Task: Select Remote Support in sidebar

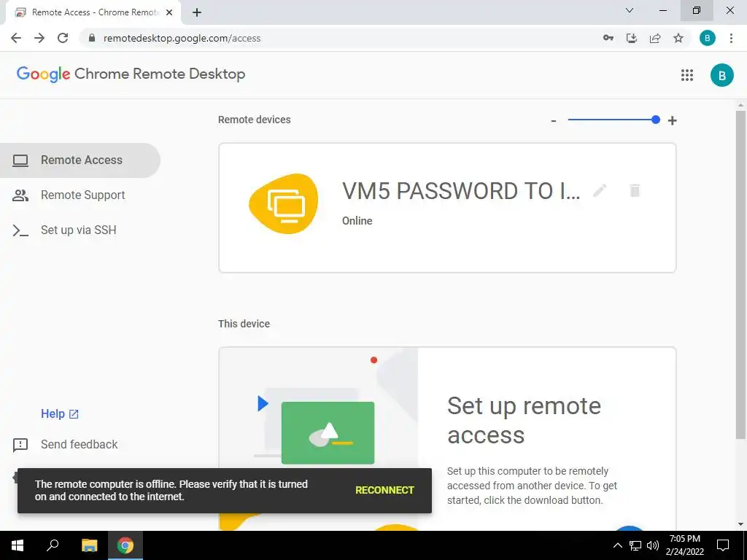Action: (80, 195)
